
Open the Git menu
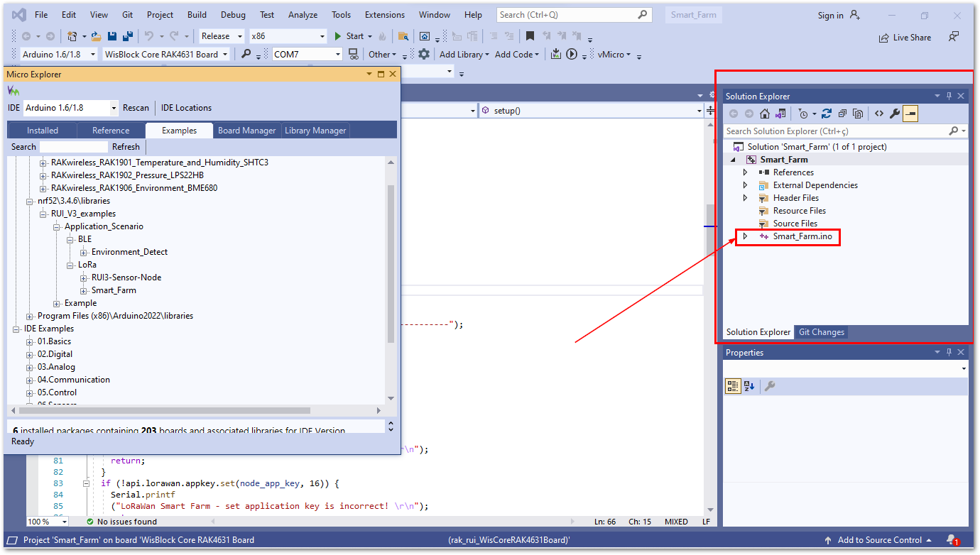127,15
